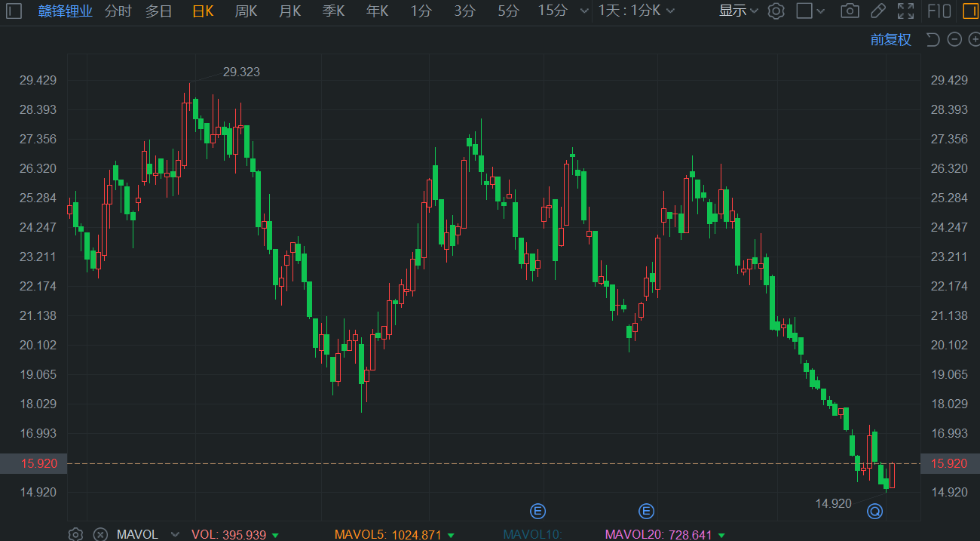Enter fullscreen chart mode
Viewport: 980px width, 541px height.
pos(905,11)
